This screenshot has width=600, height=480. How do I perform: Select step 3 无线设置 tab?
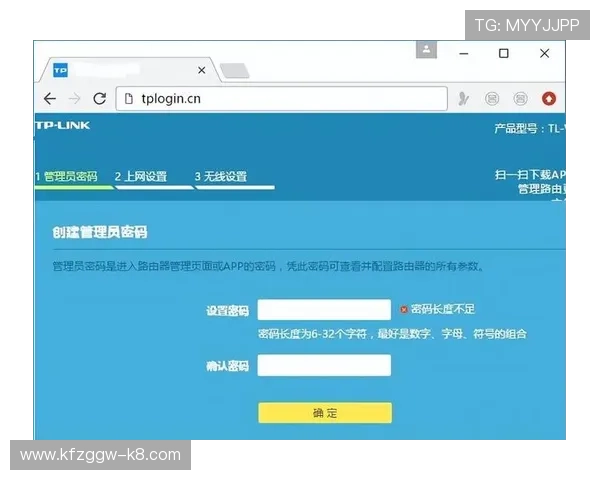pos(221,177)
